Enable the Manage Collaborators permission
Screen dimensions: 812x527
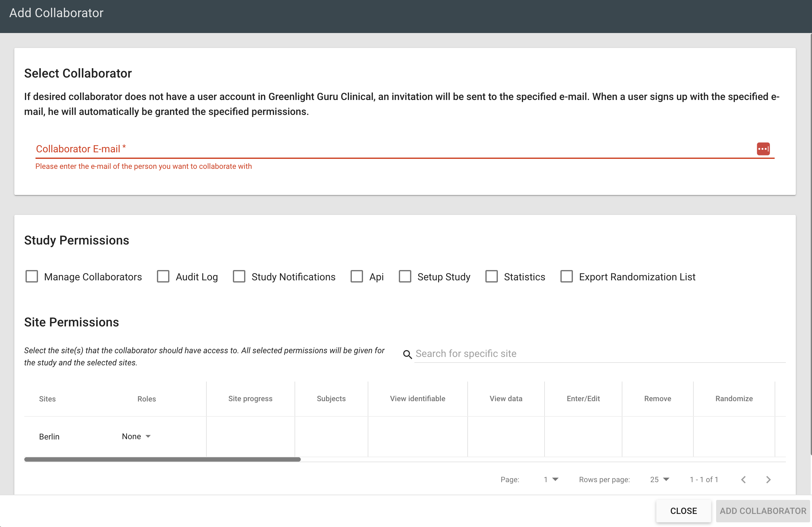point(32,277)
